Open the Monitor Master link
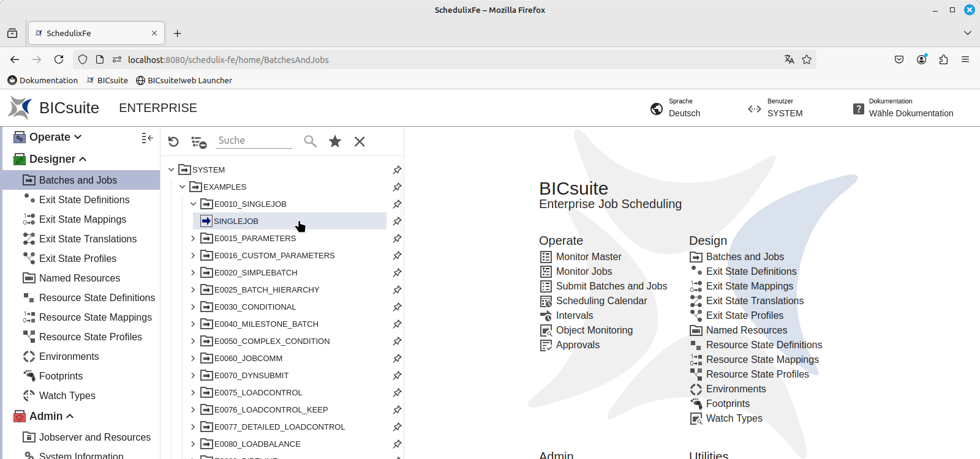This screenshot has height=459, width=980. (588, 256)
